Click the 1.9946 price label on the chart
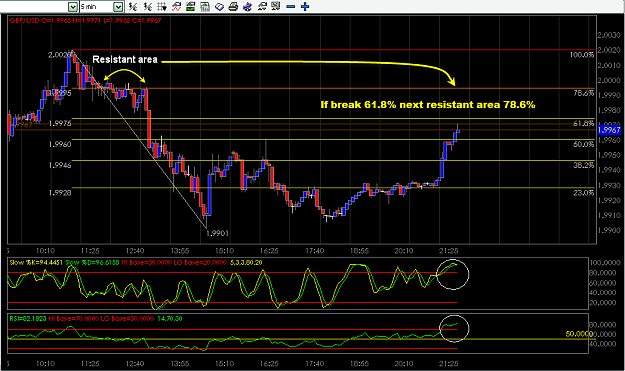The height and width of the screenshot is (371, 625). coord(60,165)
